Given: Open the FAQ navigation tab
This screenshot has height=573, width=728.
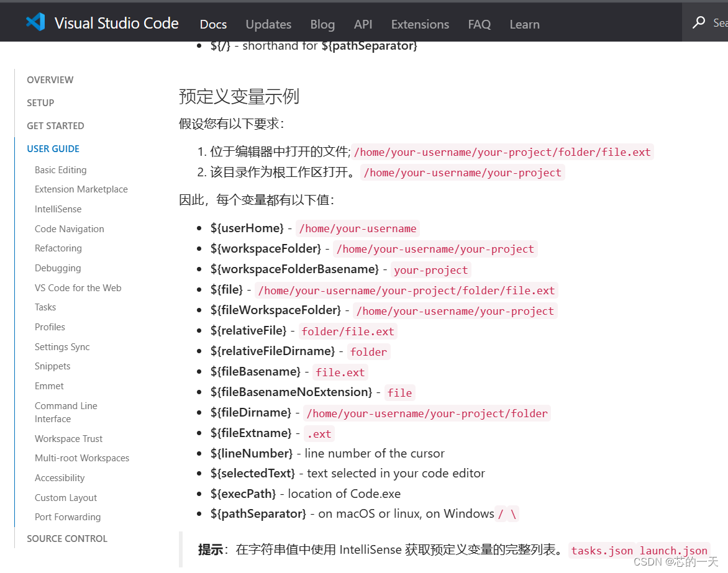Looking at the screenshot, I should [479, 24].
